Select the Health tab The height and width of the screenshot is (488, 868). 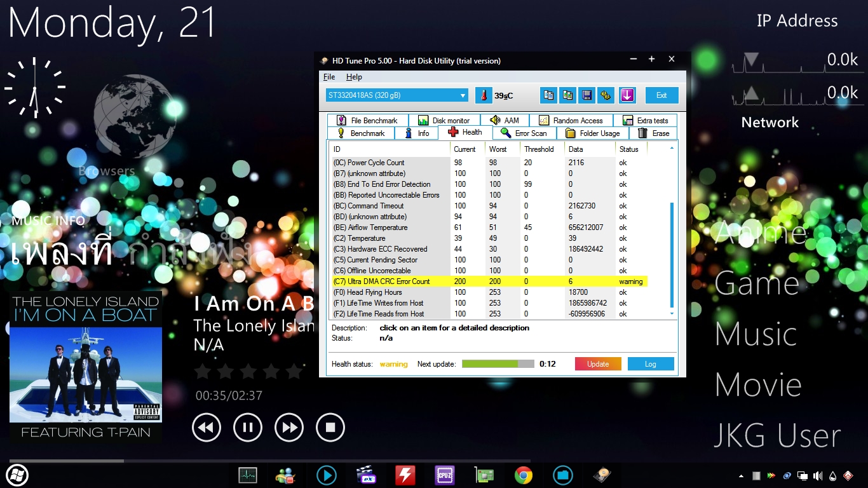pos(465,132)
